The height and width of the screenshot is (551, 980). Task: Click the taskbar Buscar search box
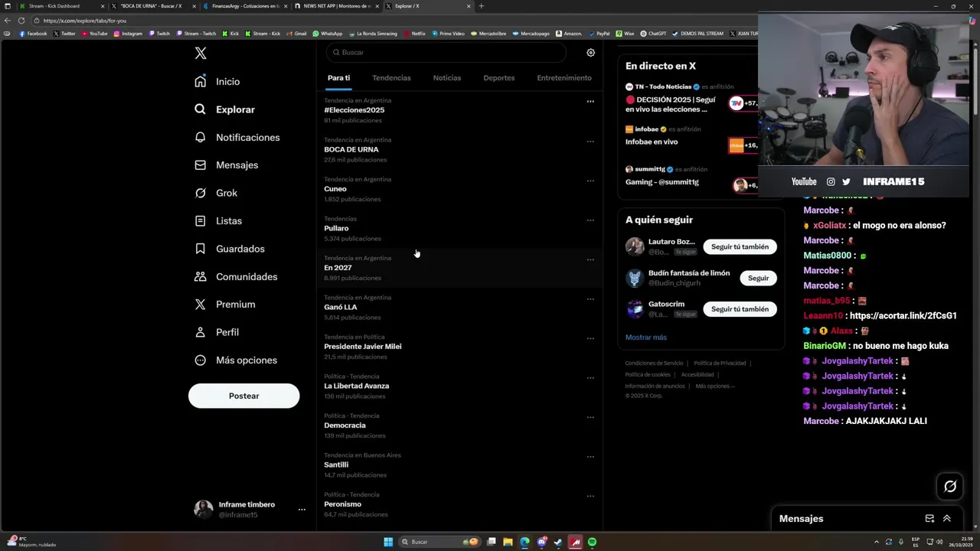point(439,542)
